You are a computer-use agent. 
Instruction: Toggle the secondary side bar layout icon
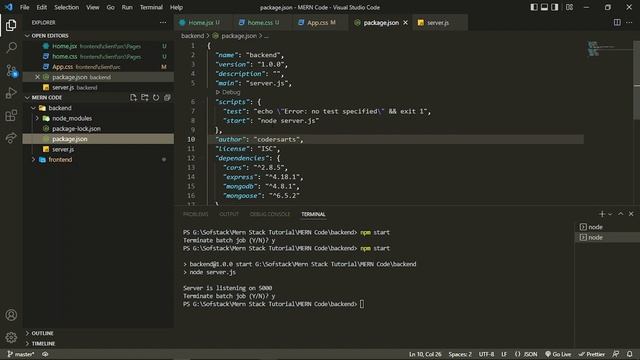pos(555,7)
